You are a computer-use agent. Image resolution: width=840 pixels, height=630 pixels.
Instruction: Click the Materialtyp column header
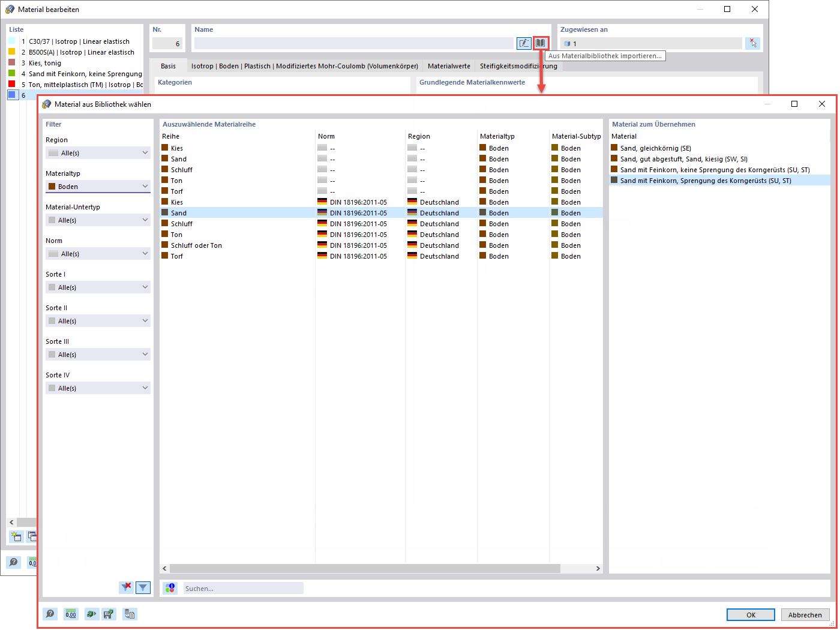tap(514, 136)
